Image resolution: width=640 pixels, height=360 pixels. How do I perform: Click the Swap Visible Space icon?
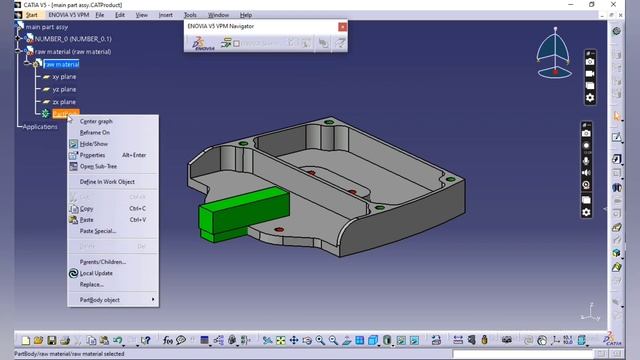(x=414, y=340)
